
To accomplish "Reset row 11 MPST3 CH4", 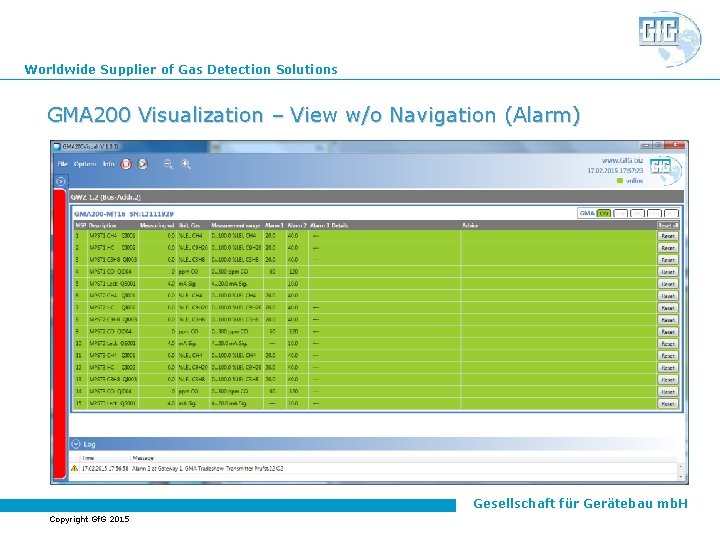I will pyautogui.click(x=668, y=356).
